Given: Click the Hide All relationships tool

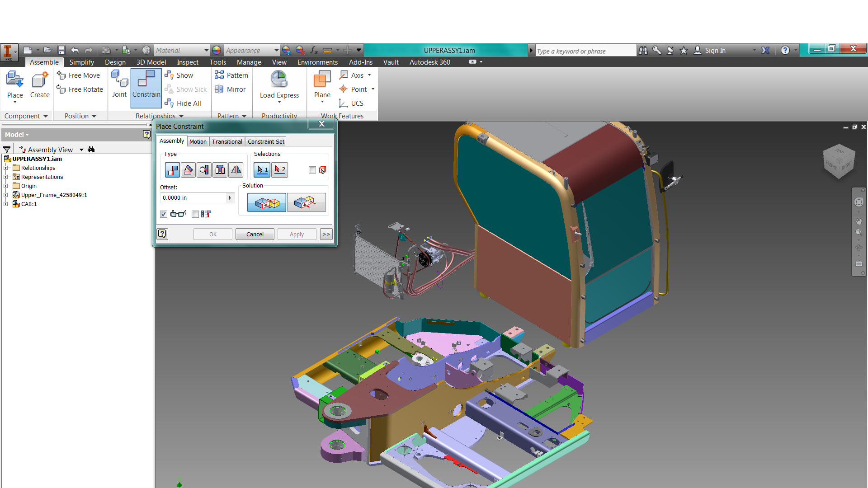Looking at the screenshot, I should (183, 103).
